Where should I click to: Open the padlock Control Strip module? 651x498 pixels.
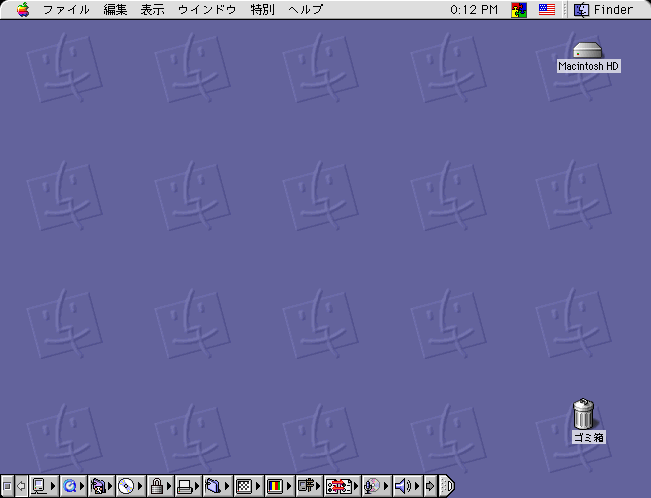[x=160, y=486]
